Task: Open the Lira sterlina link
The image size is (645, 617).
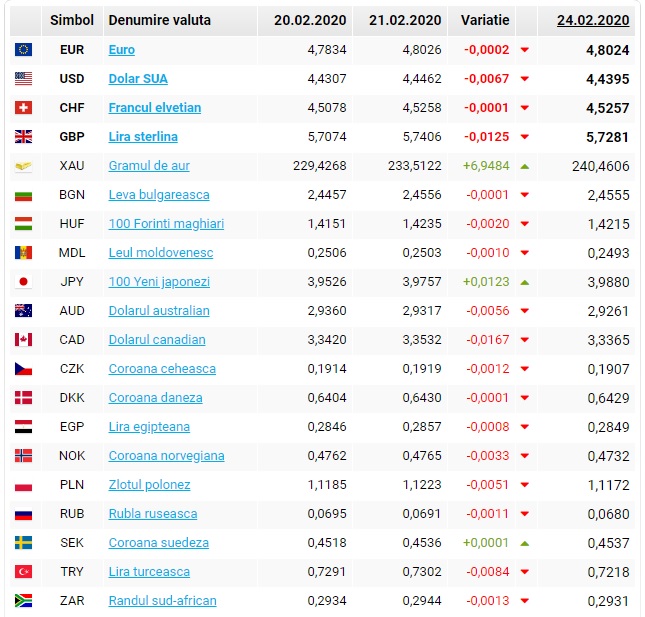Action: [x=143, y=137]
